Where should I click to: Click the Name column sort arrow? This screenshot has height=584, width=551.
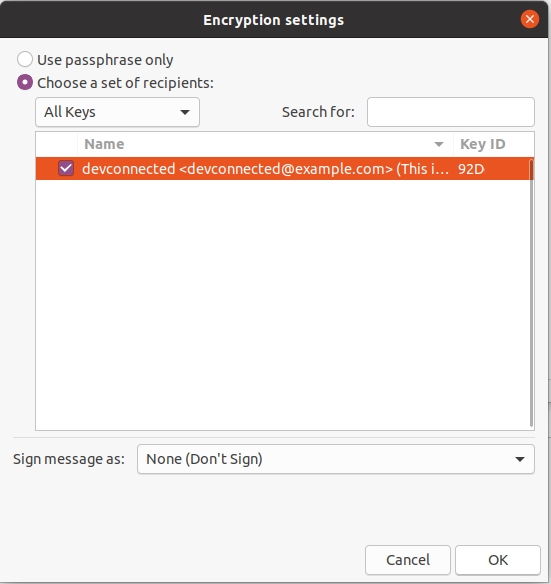pyautogui.click(x=439, y=145)
